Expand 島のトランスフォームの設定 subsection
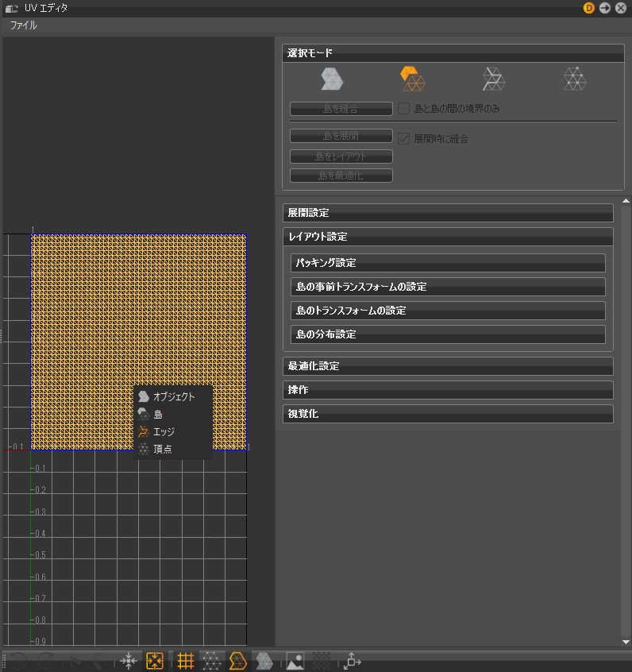The width and height of the screenshot is (632, 672). 448,311
